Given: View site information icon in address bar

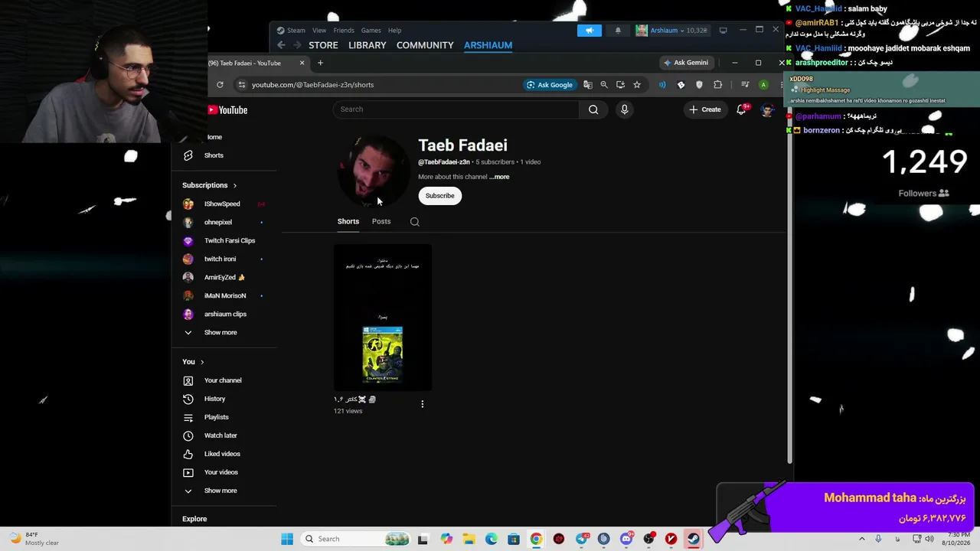Looking at the screenshot, I should tap(242, 85).
